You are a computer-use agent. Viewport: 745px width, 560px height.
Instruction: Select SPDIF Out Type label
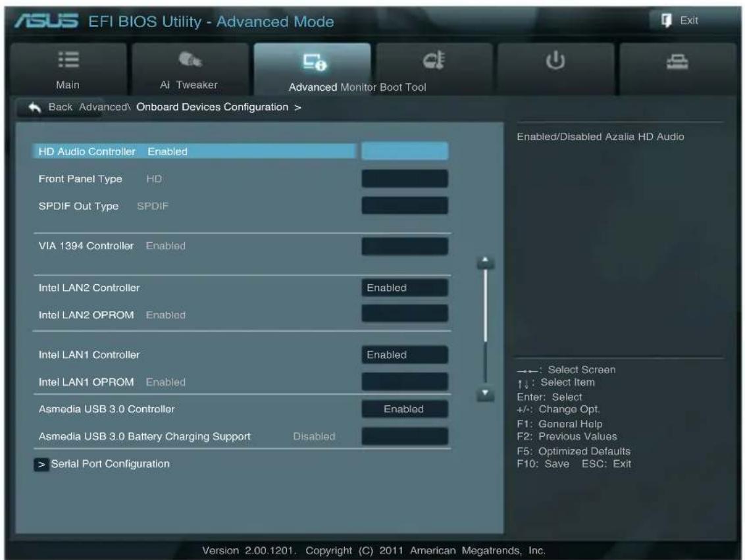coord(78,206)
